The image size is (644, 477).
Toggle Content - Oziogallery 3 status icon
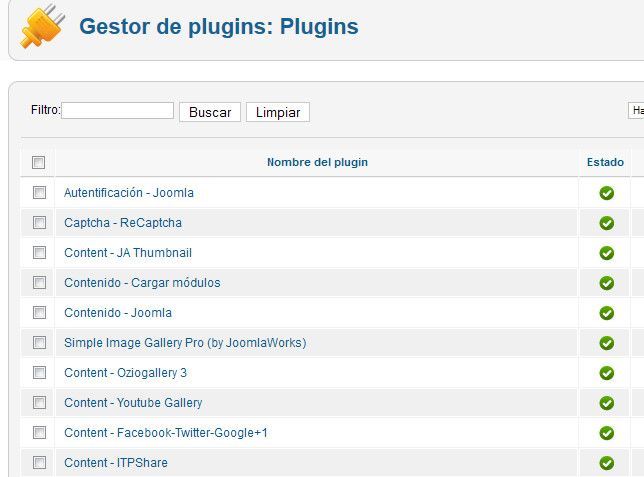(606, 373)
